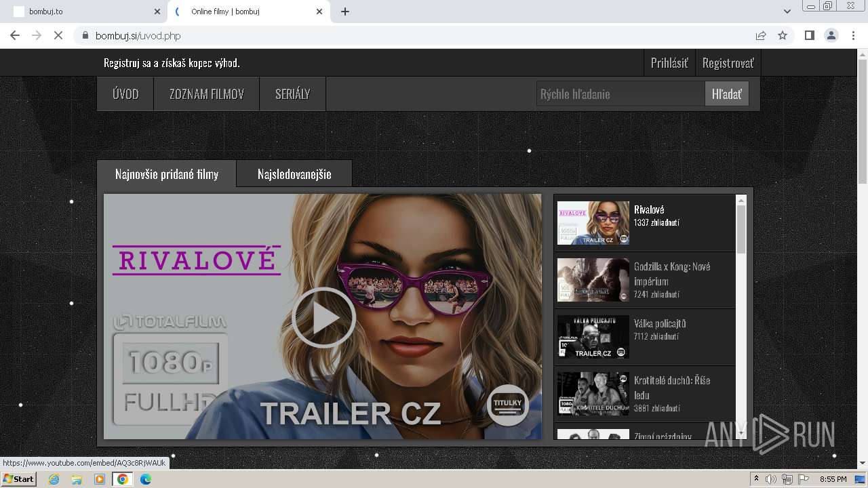
Task: Open Válka policajtů thumbnail
Action: coord(593,337)
